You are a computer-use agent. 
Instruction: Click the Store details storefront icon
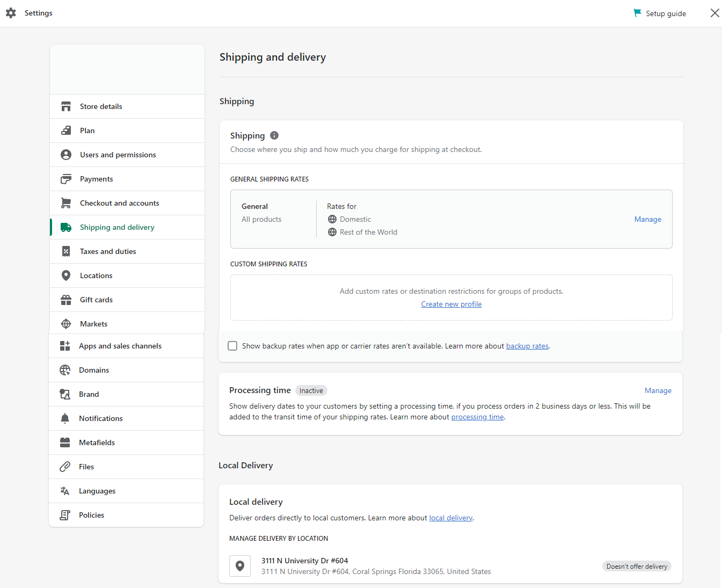tap(66, 106)
